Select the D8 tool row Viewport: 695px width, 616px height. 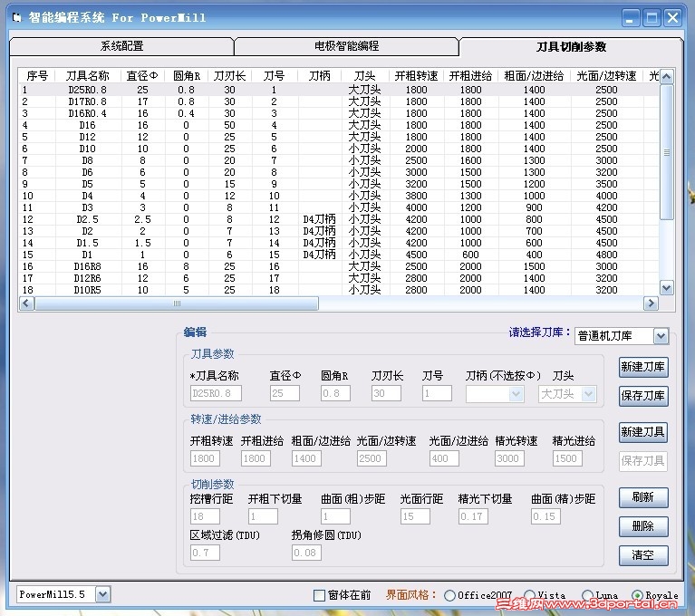point(339,160)
